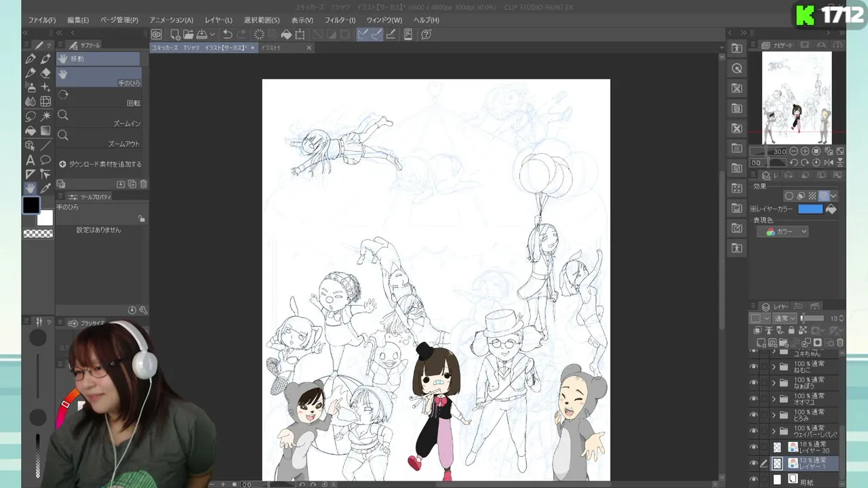868x488 pixels.
Task: Open CLIP STUDIO support help icon
Action: point(427,34)
